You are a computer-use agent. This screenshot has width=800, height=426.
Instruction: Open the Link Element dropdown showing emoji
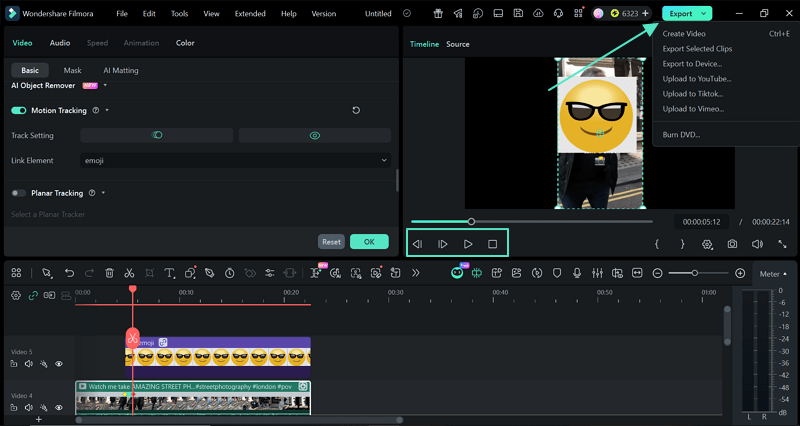pos(235,160)
